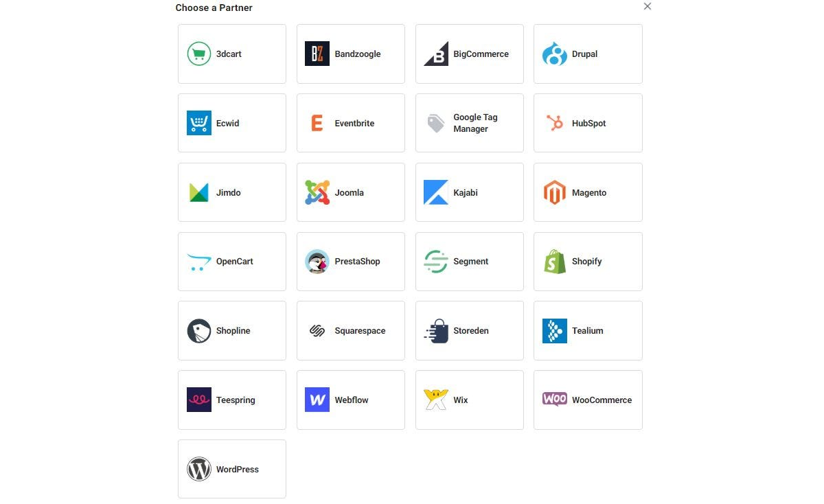
Task: Pick the Webflow label
Action: tap(352, 400)
